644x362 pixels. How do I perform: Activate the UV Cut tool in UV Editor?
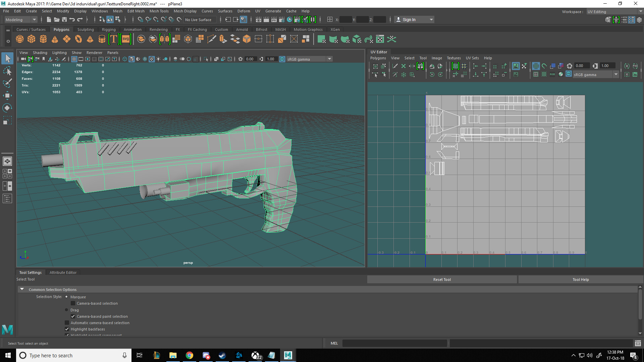point(395,66)
